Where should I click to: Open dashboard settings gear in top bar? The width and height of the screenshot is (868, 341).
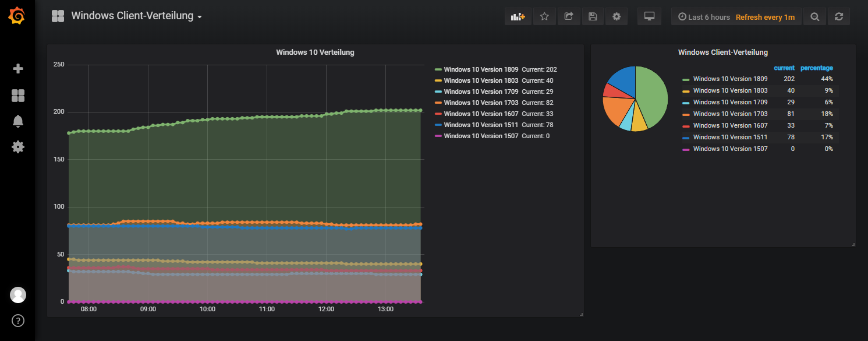[617, 16]
